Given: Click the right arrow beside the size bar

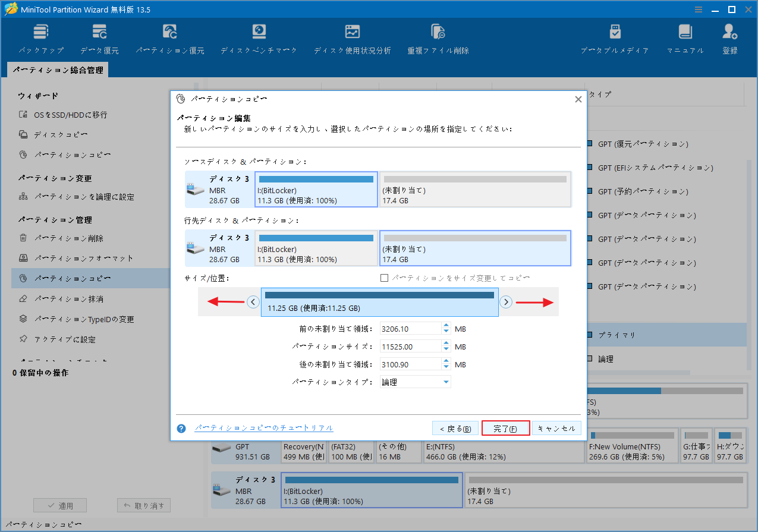Looking at the screenshot, I should pos(506,301).
